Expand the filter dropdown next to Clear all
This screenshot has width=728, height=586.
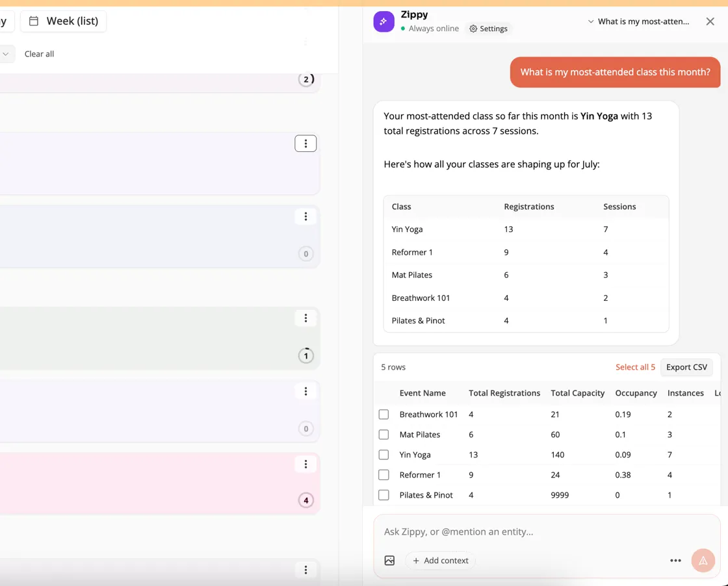click(6, 54)
